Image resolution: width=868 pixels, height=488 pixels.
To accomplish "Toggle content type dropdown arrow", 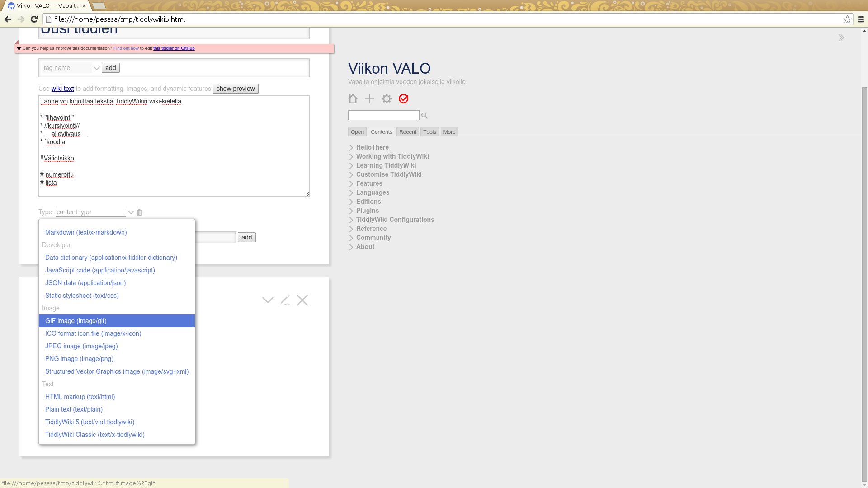I will coord(131,212).
